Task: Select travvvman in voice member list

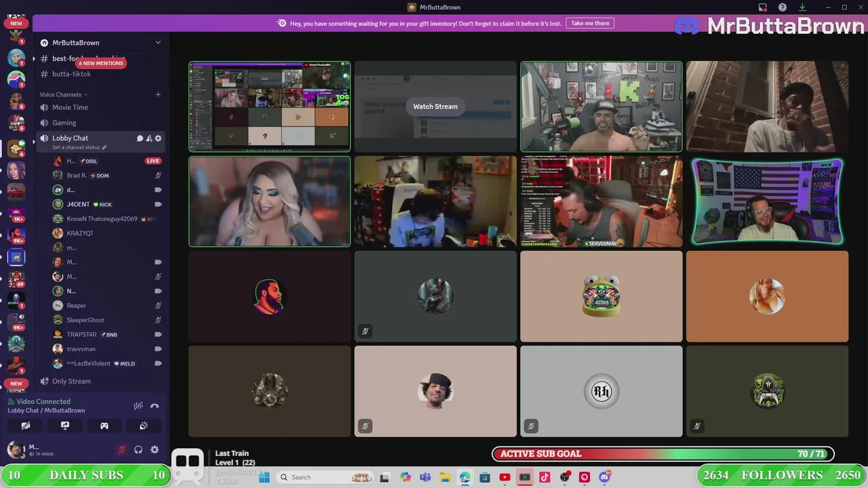Action: coord(81,349)
